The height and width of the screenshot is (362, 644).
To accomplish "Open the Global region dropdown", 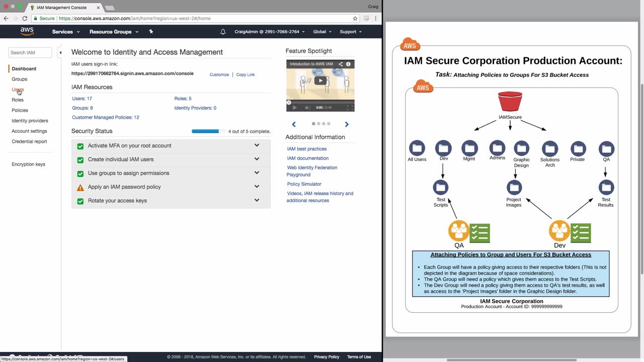I will (323, 32).
